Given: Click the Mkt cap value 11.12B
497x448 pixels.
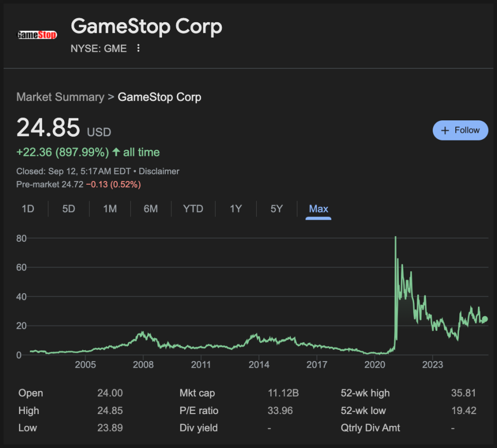Looking at the screenshot, I should [x=283, y=393].
